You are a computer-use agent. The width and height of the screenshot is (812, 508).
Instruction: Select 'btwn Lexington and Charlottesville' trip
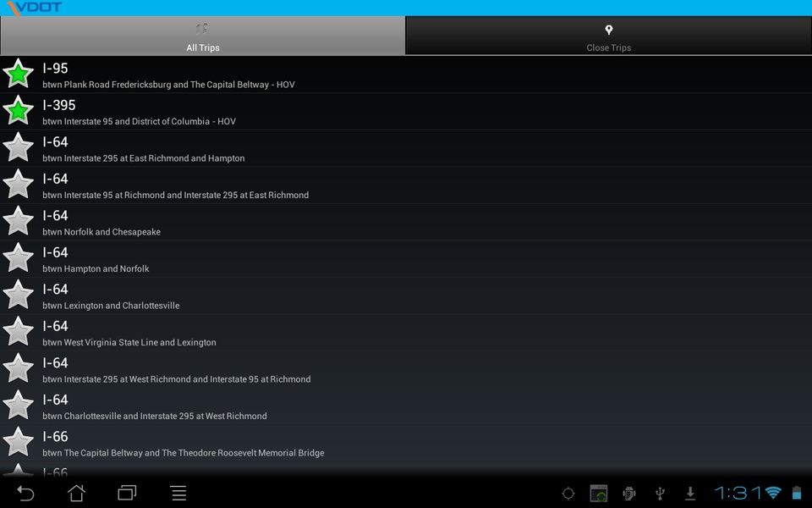pos(406,295)
